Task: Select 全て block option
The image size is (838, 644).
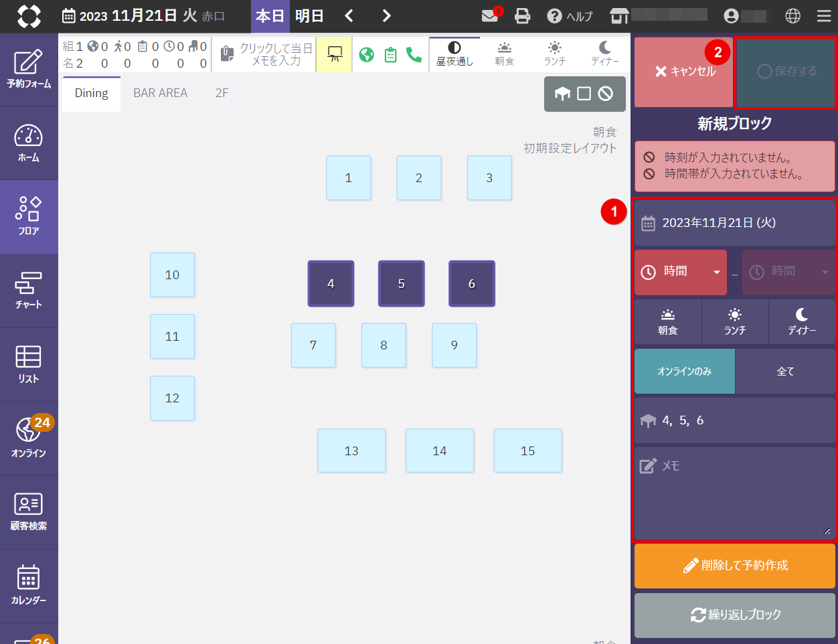Action: point(785,372)
